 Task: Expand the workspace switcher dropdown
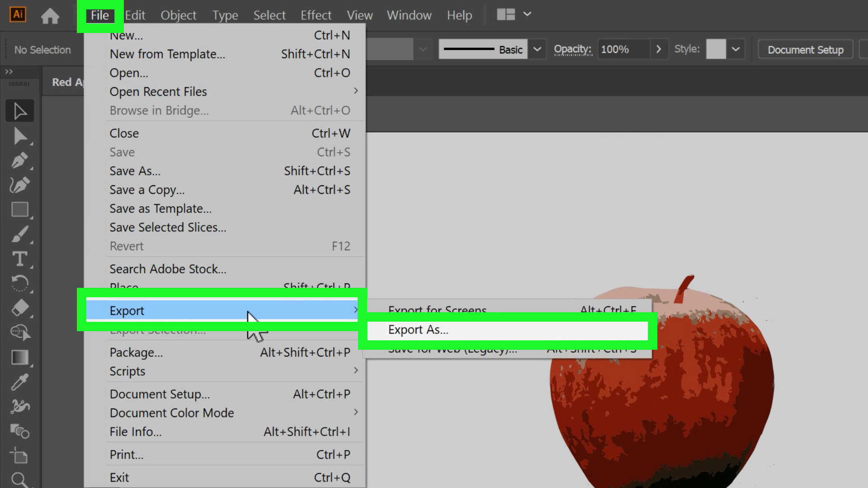pos(527,14)
